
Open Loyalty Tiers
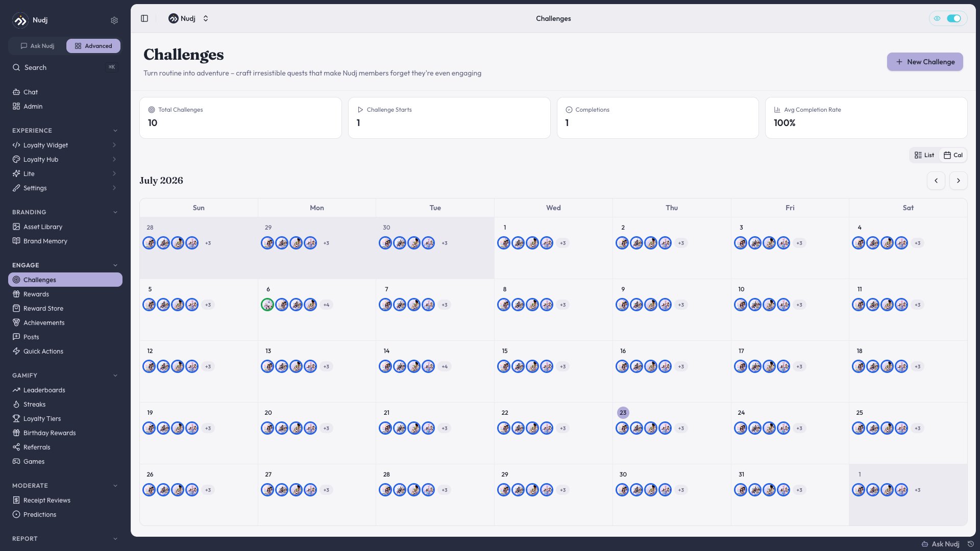[65, 419]
